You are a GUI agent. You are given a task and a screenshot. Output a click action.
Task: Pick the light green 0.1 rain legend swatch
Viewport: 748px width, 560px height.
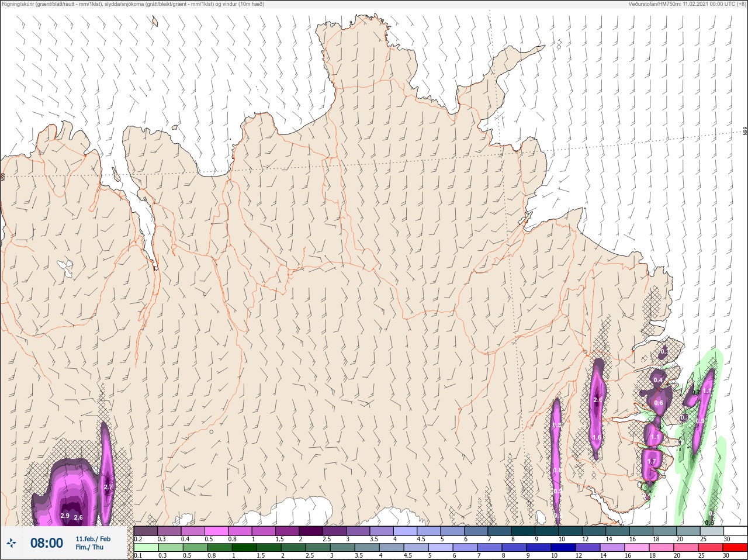pyautogui.click(x=146, y=548)
